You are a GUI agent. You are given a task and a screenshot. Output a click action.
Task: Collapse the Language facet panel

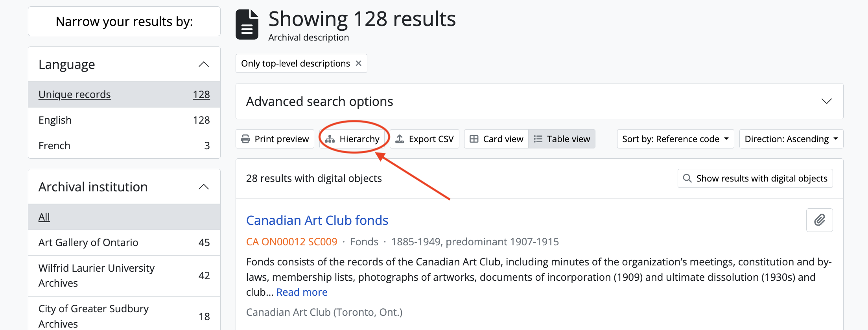point(203,65)
